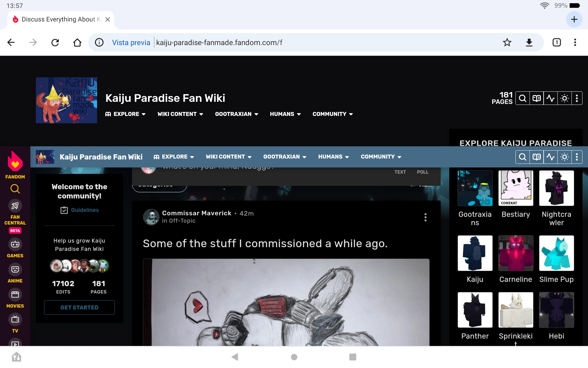Viewport: 588px width, 368px height.
Task: Click the Fandom heart logo in sidebar
Action: (15, 162)
